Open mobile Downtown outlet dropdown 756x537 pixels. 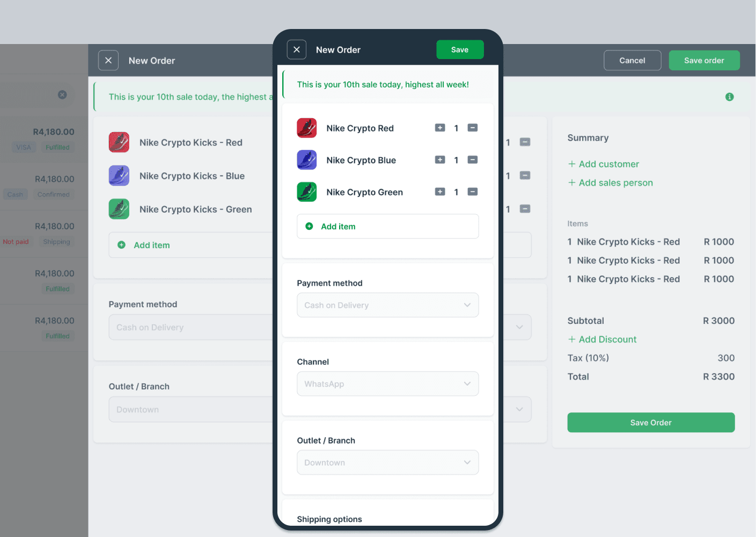tap(387, 462)
